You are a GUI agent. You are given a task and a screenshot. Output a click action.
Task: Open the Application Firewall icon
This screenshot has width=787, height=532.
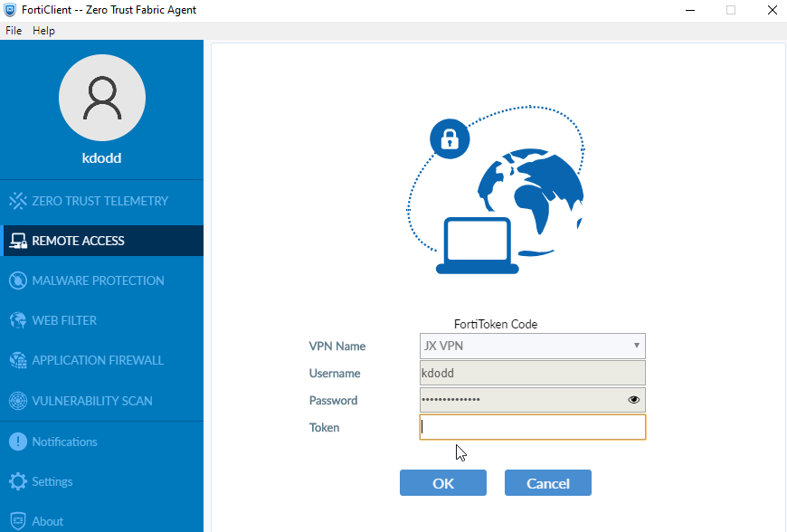(x=18, y=360)
